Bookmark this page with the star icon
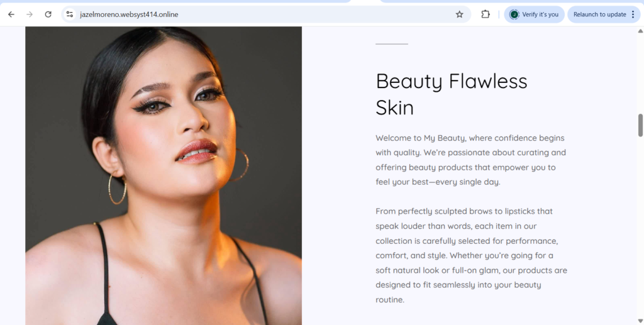This screenshot has width=644, height=325. [x=460, y=14]
